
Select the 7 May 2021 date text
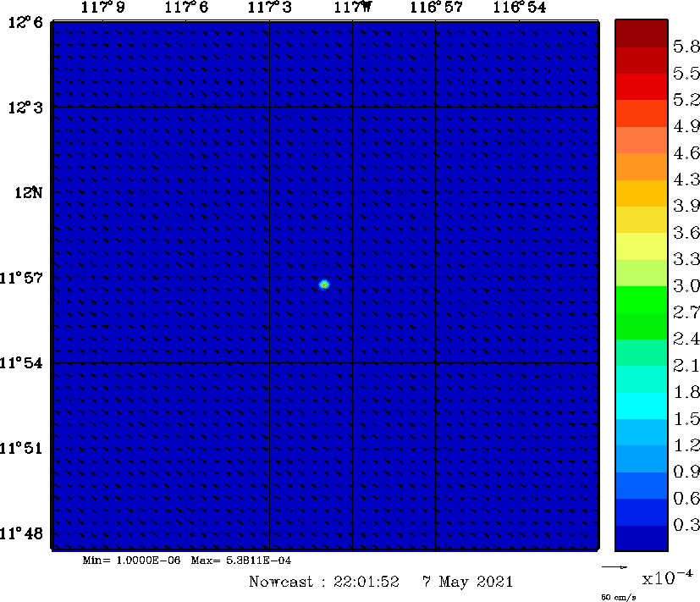tap(467, 582)
